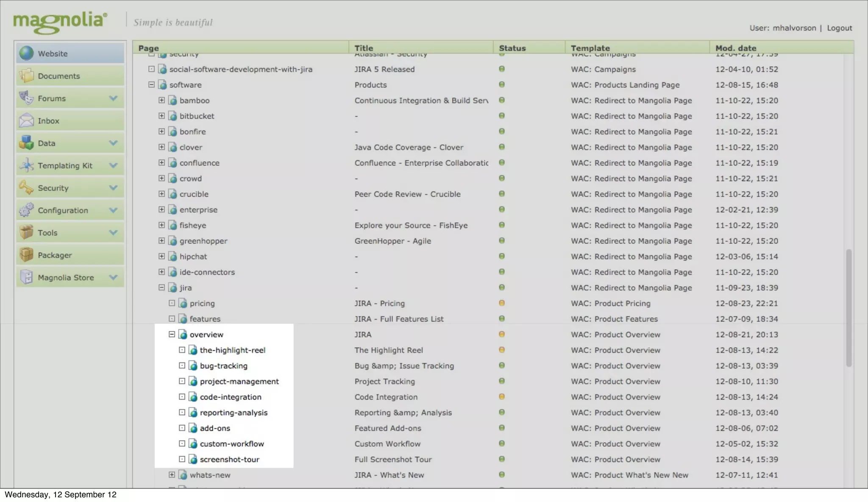Click the orange status dot for pricing

[x=502, y=303]
